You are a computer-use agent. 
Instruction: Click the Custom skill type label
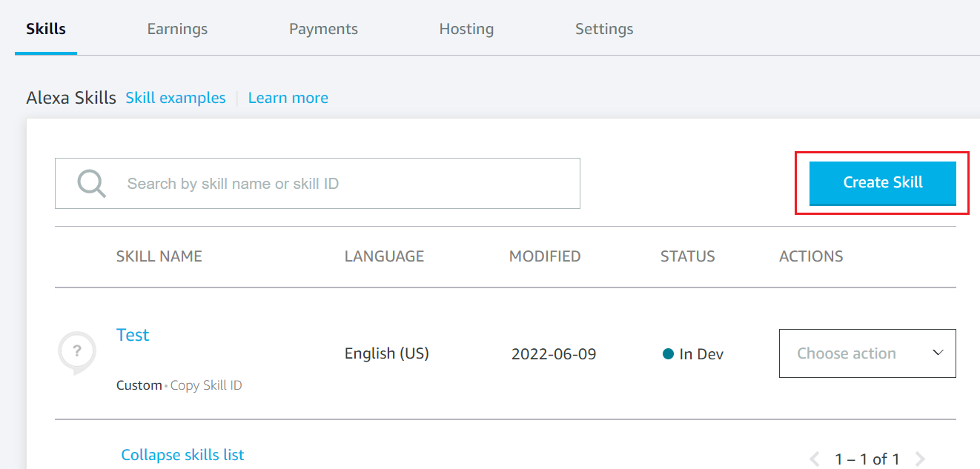tap(139, 385)
